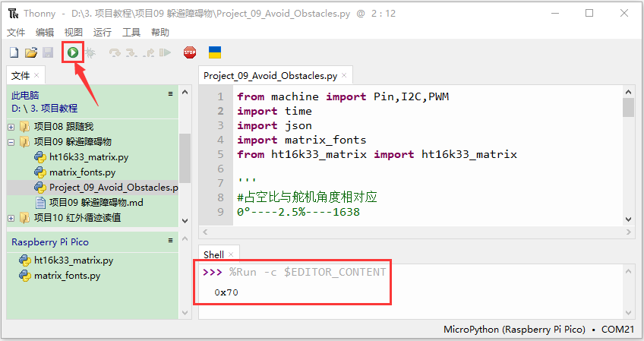
Task: Open the 此电脑 panel options menu
Action: click(170, 94)
